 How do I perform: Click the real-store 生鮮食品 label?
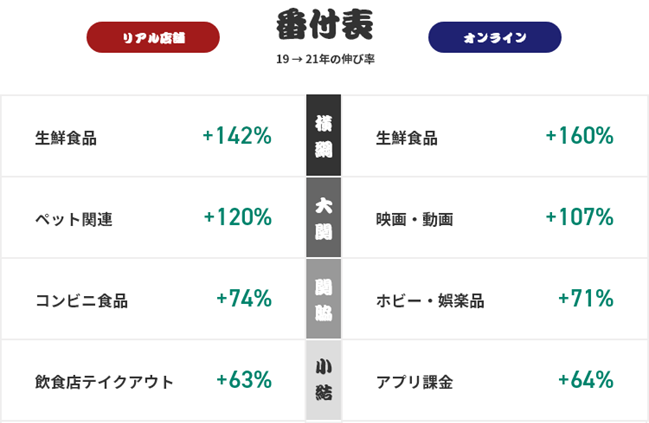(x=66, y=138)
